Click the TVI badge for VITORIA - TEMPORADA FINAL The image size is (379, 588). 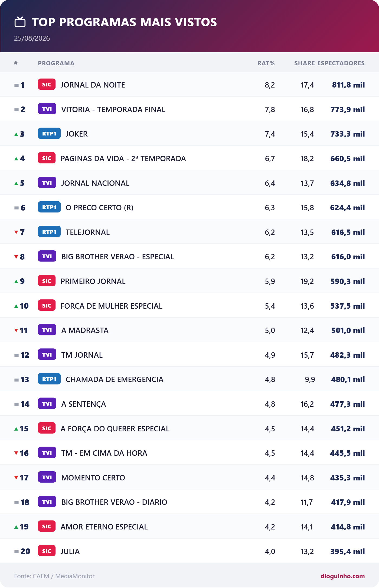(x=47, y=109)
